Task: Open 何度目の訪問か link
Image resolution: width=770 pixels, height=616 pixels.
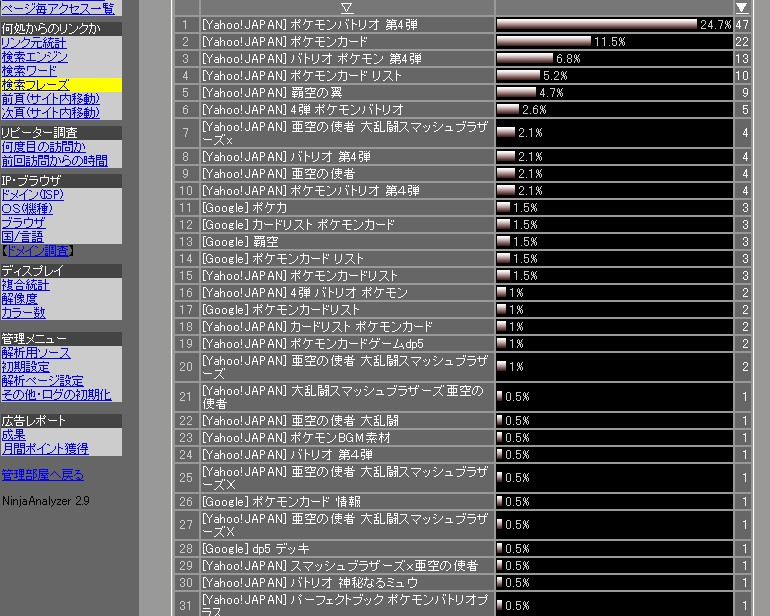Action: coord(44,147)
